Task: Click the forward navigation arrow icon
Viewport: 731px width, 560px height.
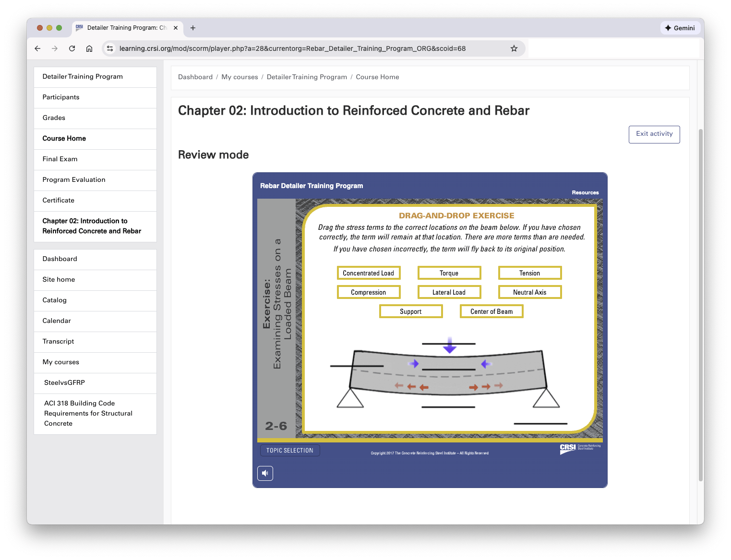Action: [55, 48]
